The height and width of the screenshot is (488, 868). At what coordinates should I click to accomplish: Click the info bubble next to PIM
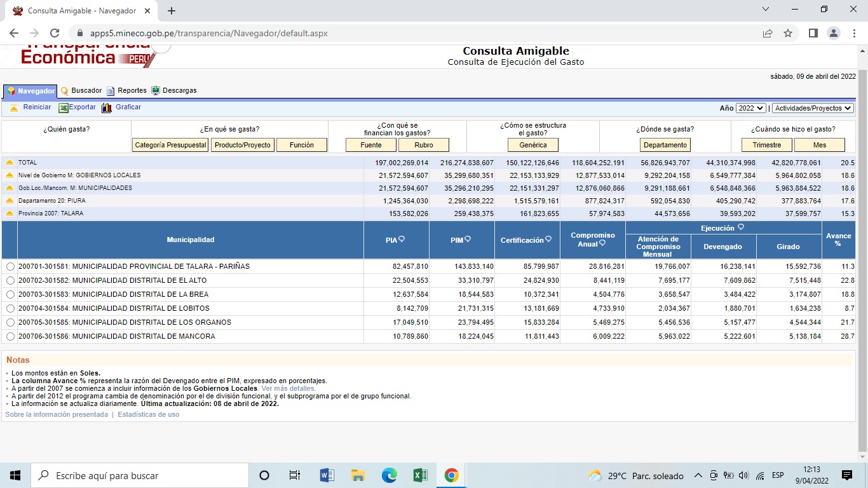[x=468, y=240]
